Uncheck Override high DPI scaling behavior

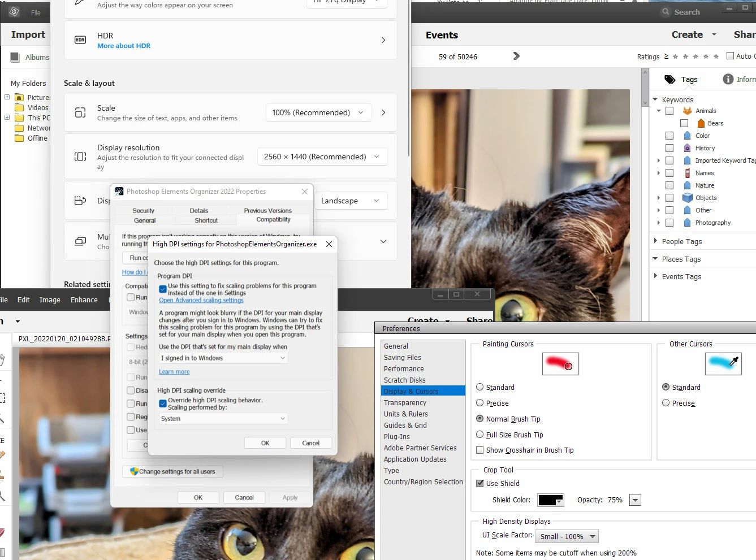click(x=163, y=403)
